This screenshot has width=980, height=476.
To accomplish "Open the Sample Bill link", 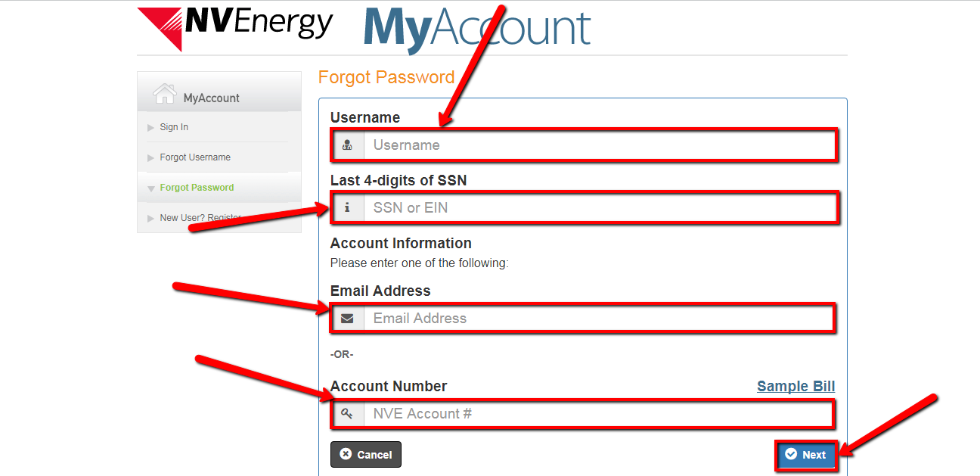I will pos(795,386).
